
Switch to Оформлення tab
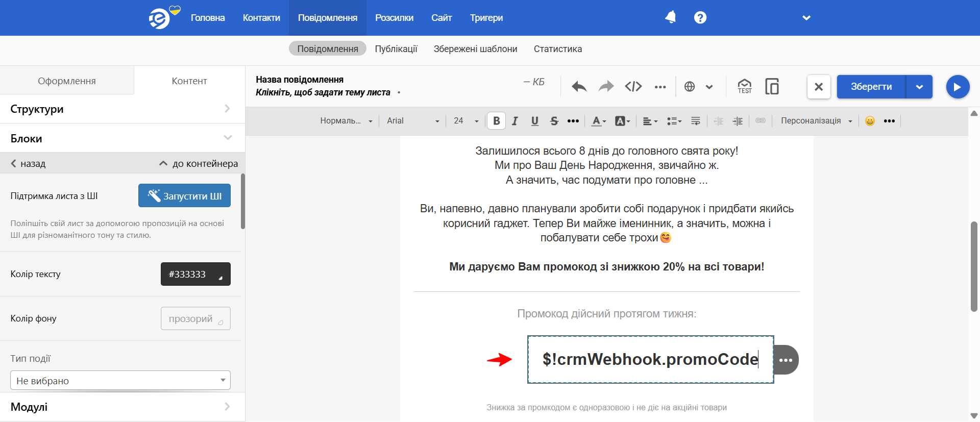pyautogui.click(x=67, y=81)
